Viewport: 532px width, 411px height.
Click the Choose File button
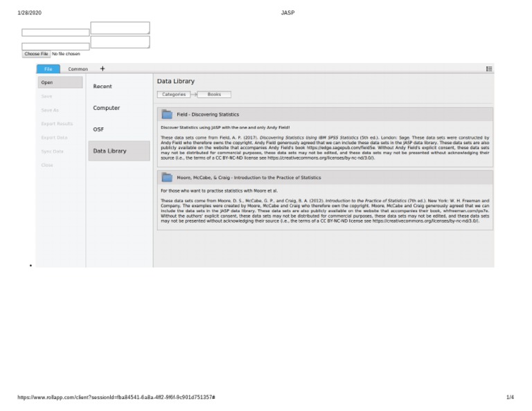coord(36,54)
